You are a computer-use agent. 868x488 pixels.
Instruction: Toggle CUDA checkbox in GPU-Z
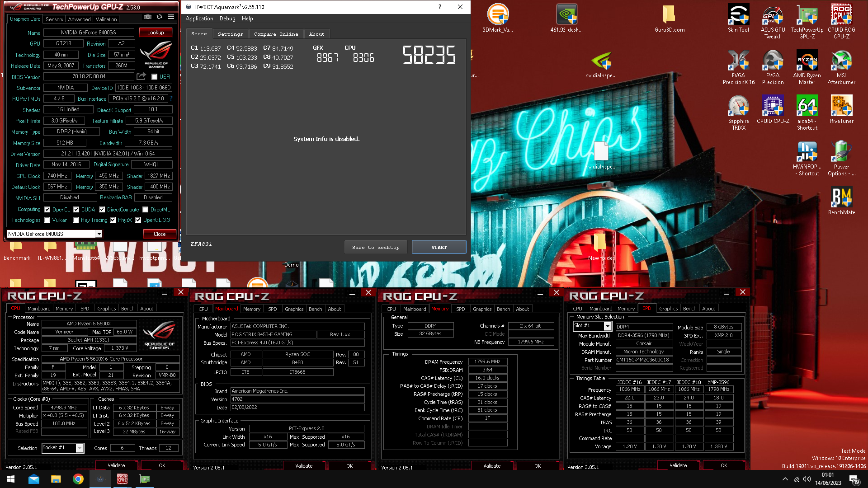click(76, 210)
